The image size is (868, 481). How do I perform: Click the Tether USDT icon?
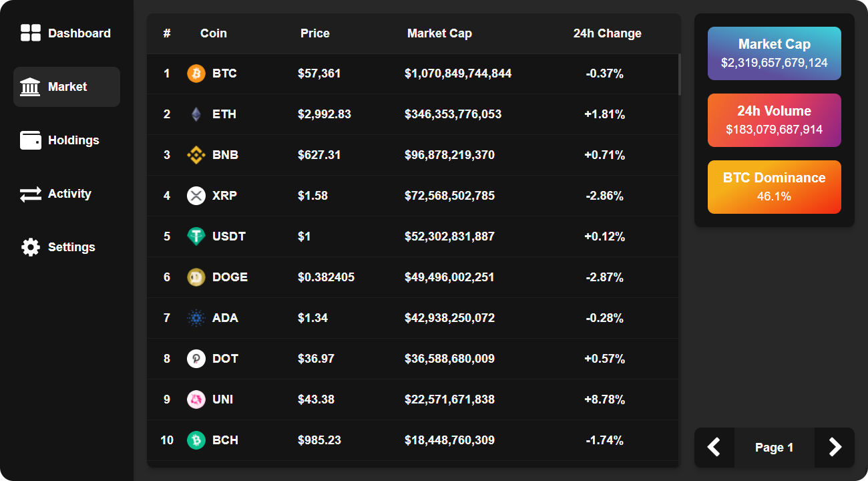[196, 236]
